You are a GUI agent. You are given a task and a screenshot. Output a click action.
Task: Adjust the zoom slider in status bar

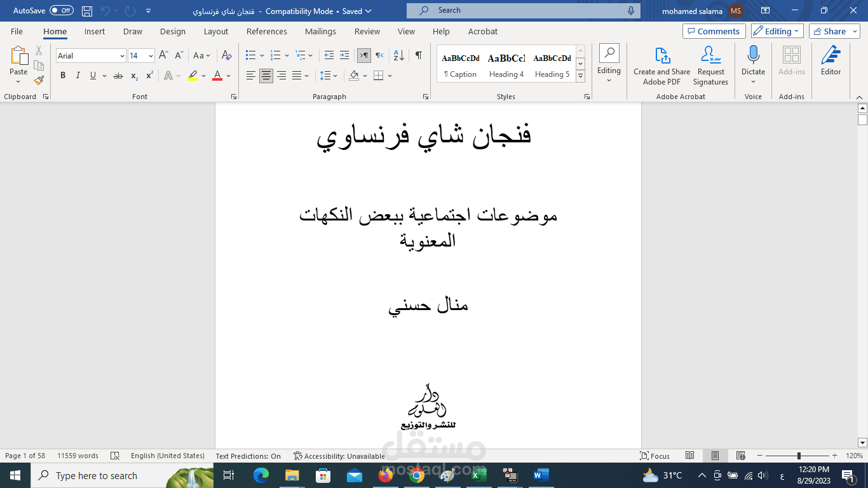pos(799,456)
